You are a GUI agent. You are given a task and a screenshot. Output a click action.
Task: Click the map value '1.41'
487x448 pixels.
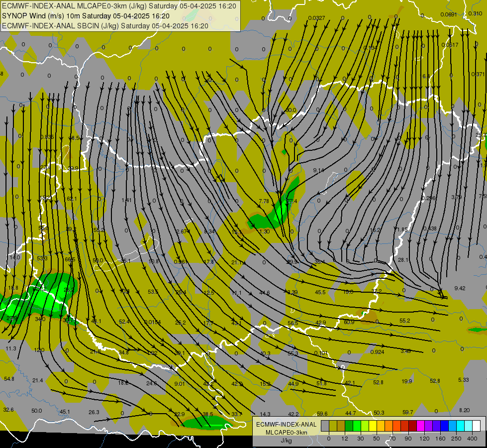[x=126, y=200]
